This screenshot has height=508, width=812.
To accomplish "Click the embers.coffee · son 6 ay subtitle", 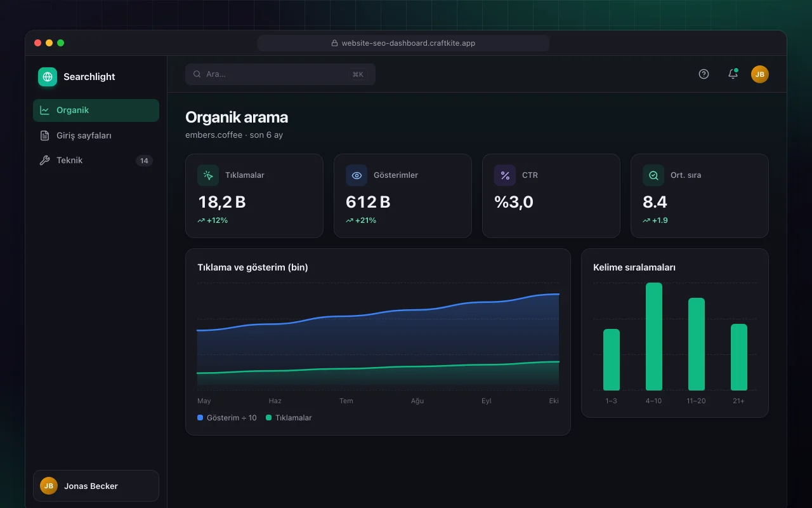I will click(234, 135).
